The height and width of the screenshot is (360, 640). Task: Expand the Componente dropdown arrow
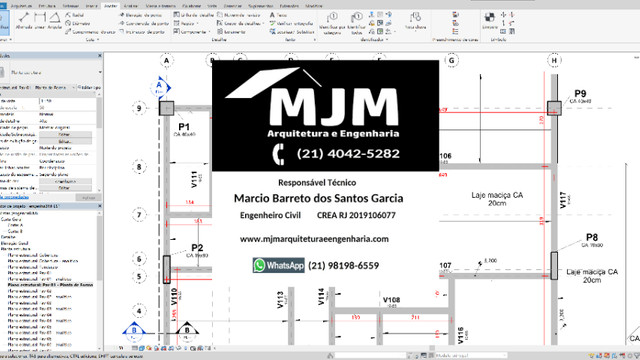click(209, 32)
